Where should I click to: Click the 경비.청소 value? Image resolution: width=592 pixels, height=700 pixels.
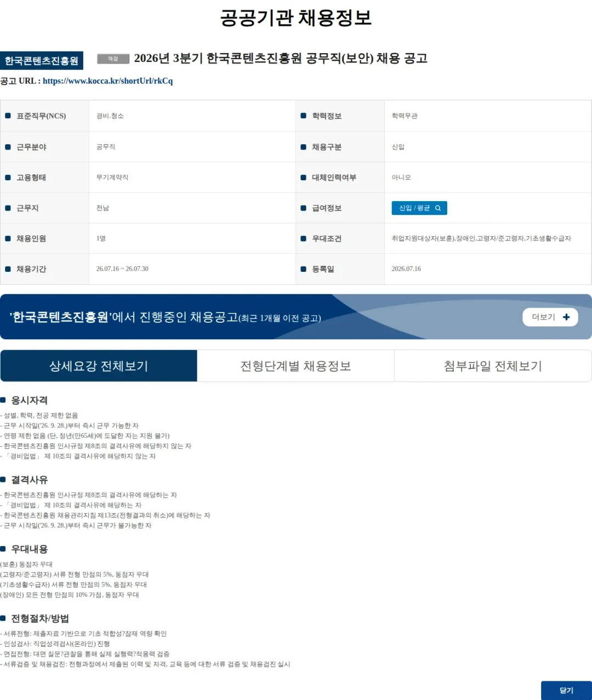pos(110,116)
